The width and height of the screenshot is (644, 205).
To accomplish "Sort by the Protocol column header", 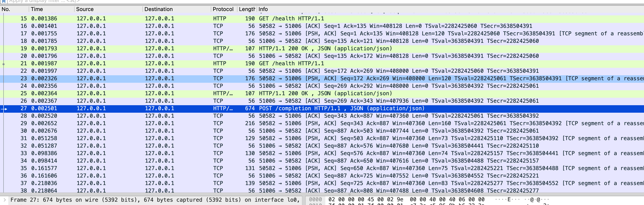I will point(224,9).
